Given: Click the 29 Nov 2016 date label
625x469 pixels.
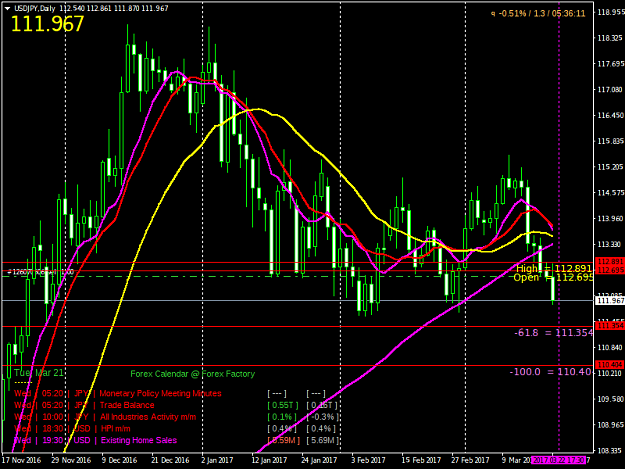Looking at the screenshot, I should [x=71, y=460].
